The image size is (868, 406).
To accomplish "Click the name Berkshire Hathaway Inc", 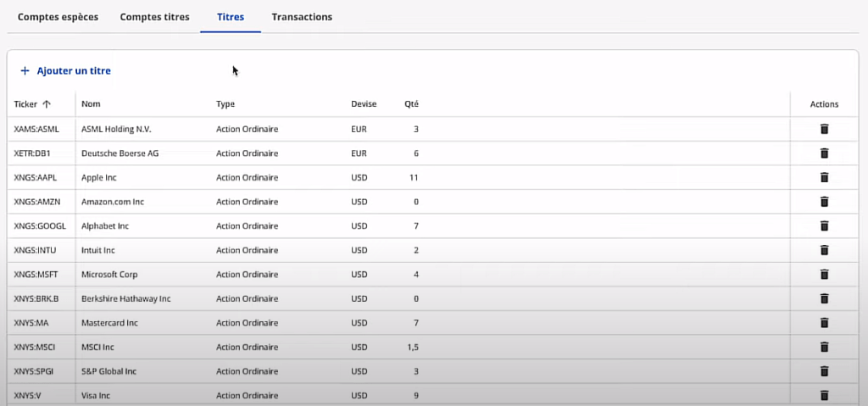I will click(126, 298).
